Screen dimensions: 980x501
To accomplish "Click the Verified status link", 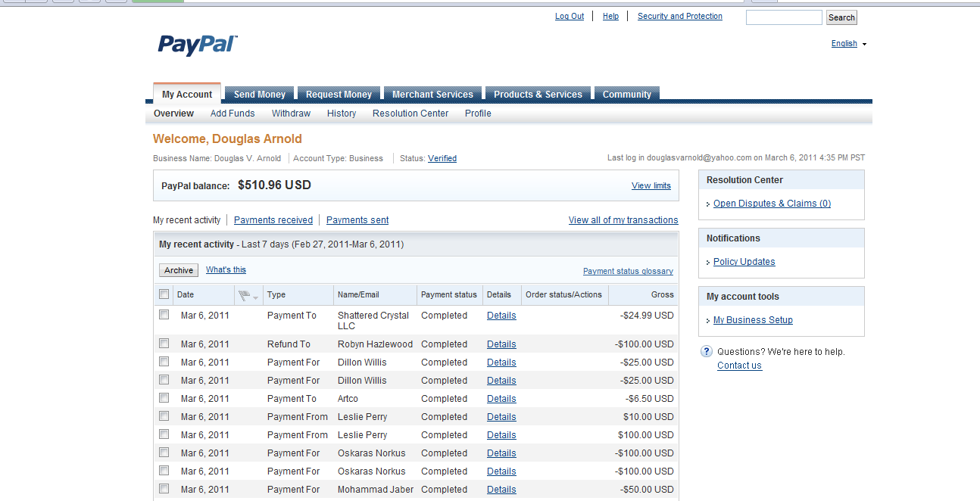I will (442, 158).
